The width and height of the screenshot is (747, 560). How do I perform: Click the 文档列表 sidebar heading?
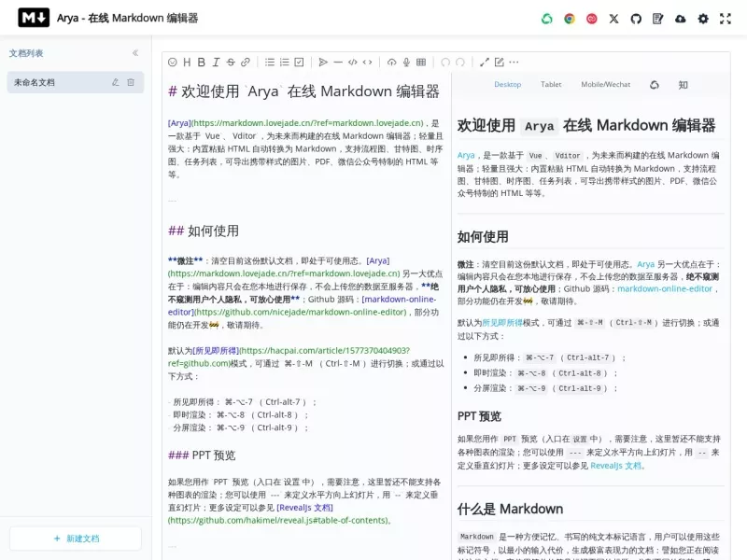tap(26, 53)
